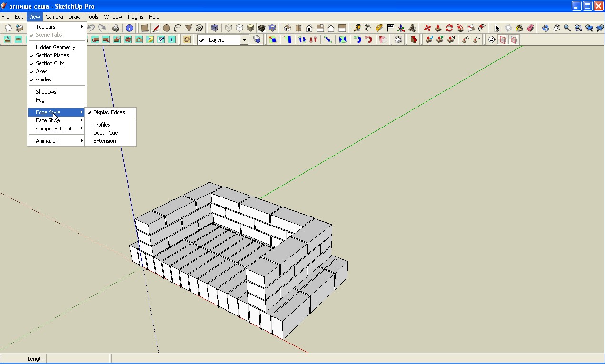
Task: Click the Orbit camera tool
Action: (x=545, y=28)
